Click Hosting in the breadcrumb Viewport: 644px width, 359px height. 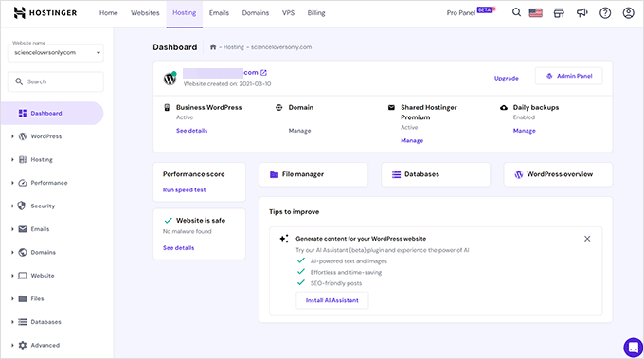click(234, 47)
